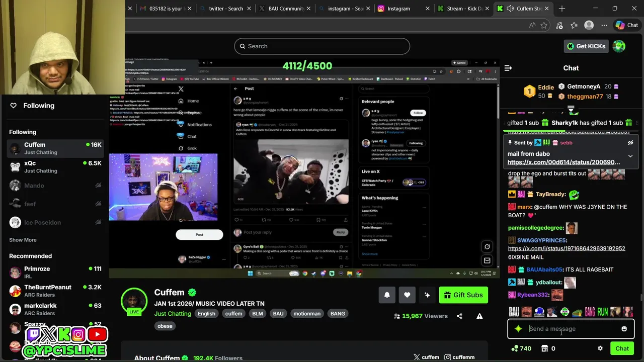Expand the gifters leaderboard chevron

click(x=571, y=109)
